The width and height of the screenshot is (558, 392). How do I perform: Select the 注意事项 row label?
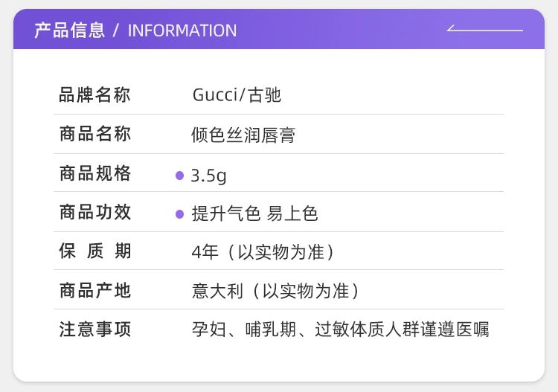coord(95,329)
